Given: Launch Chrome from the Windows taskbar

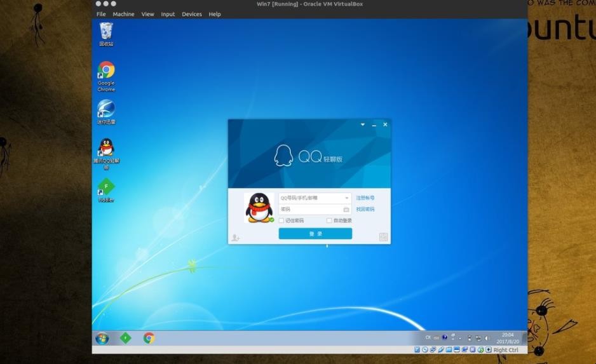Looking at the screenshot, I should click(x=149, y=338).
